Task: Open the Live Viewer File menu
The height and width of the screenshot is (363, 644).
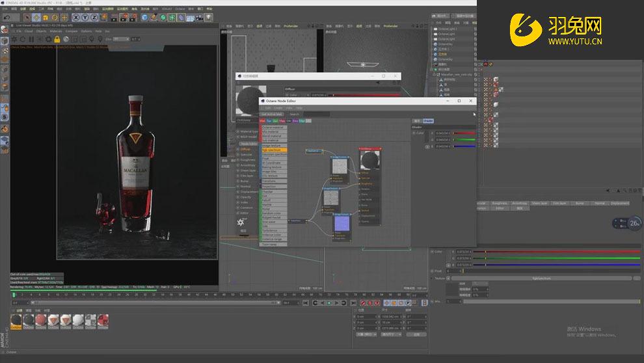Action: click(x=19, y=31)
